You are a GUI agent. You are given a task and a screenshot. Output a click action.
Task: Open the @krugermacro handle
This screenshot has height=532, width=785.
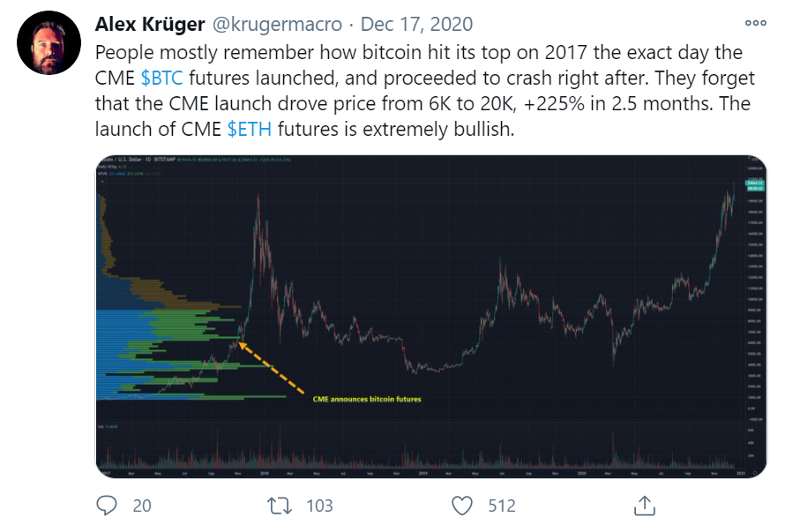[x=277, y=24]
